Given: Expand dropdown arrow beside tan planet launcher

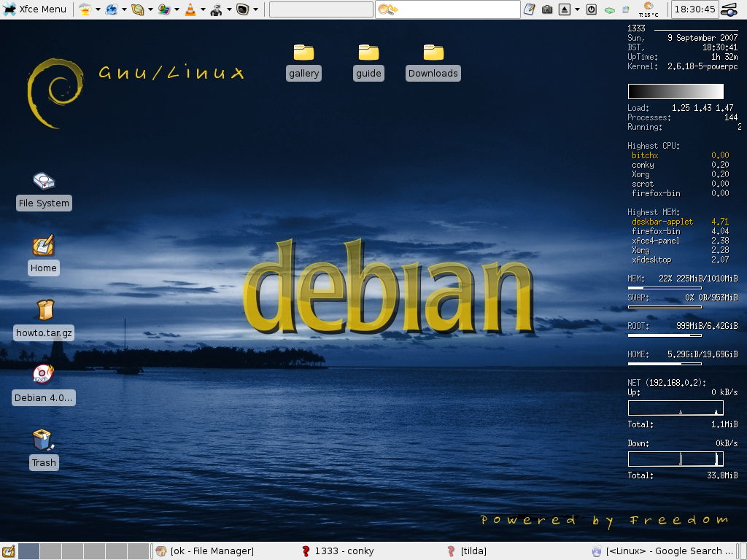Looking at the screenshot, I should [x=150, y=9].
